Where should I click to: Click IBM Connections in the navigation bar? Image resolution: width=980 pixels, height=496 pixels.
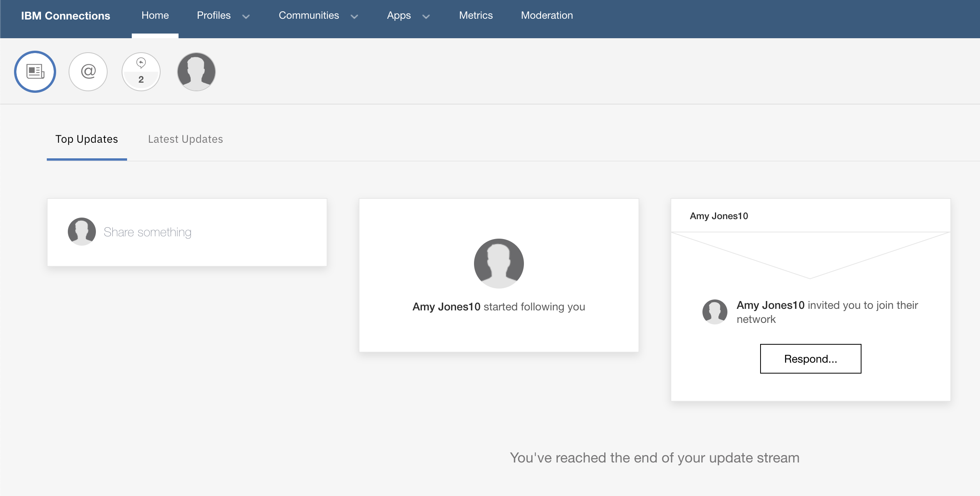pos(65,16)
